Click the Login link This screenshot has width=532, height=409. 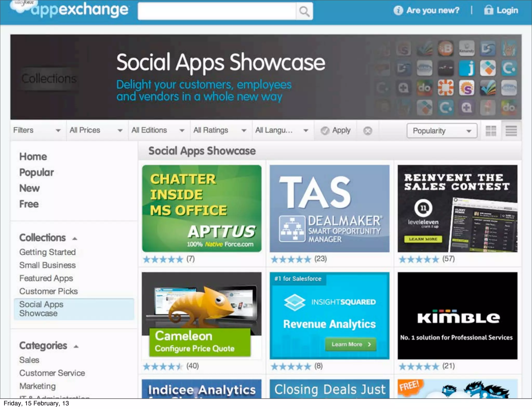(x=507, y=10)
